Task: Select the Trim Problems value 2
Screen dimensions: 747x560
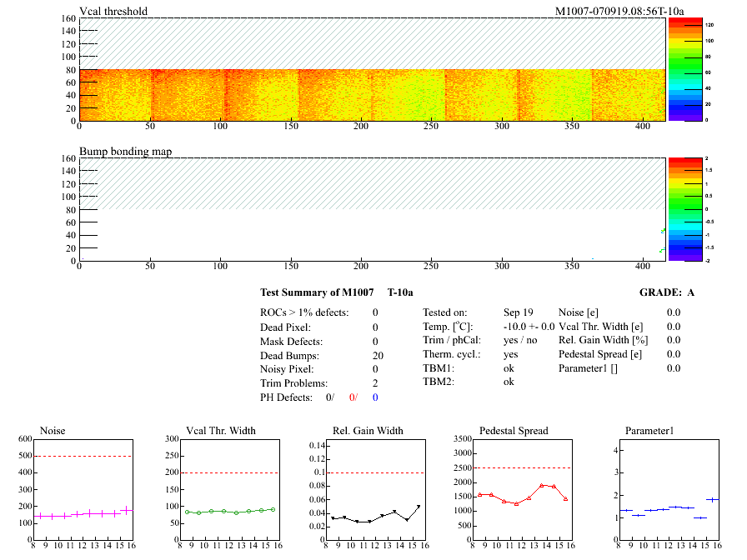Action: pyautogui.click(x=375, y=383)
